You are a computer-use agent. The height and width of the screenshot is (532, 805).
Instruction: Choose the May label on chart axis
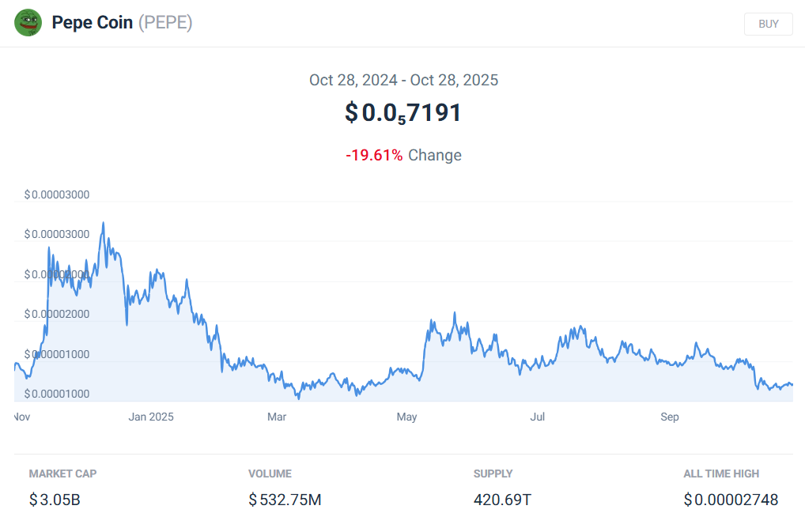pyautogui.click(x=406, y=417)
